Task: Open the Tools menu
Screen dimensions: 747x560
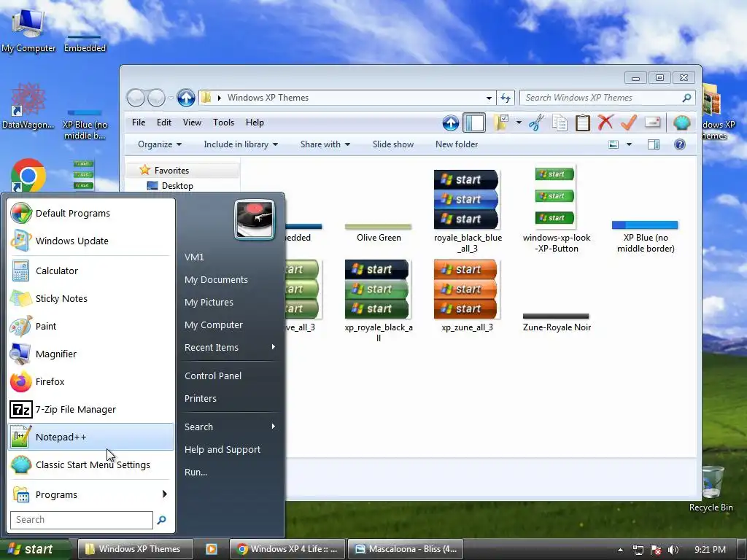Action: tap(223, 122)
